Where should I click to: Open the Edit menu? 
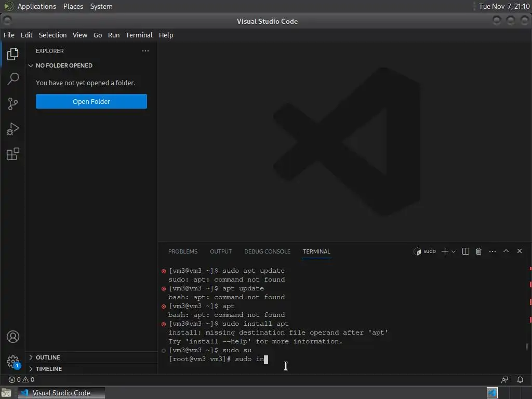pyautogui.click(x=26, y=35)
